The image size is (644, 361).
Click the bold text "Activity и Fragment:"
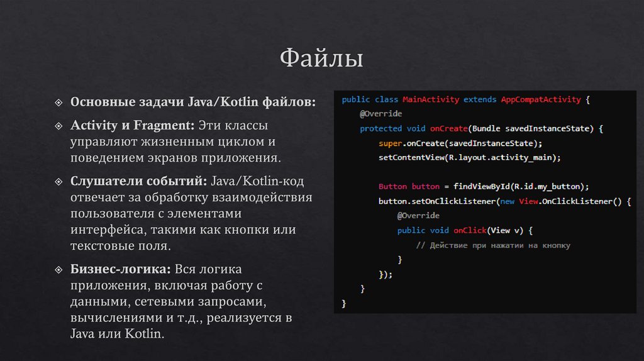click(132, 125)
